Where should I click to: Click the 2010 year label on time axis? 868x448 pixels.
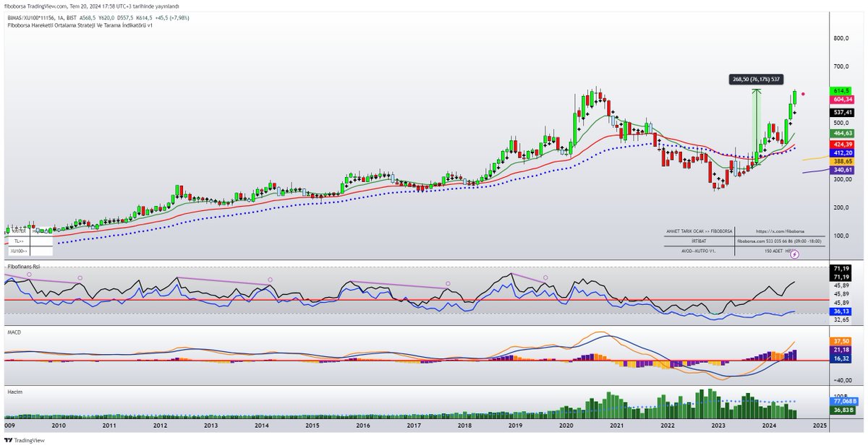coord(59,426)
